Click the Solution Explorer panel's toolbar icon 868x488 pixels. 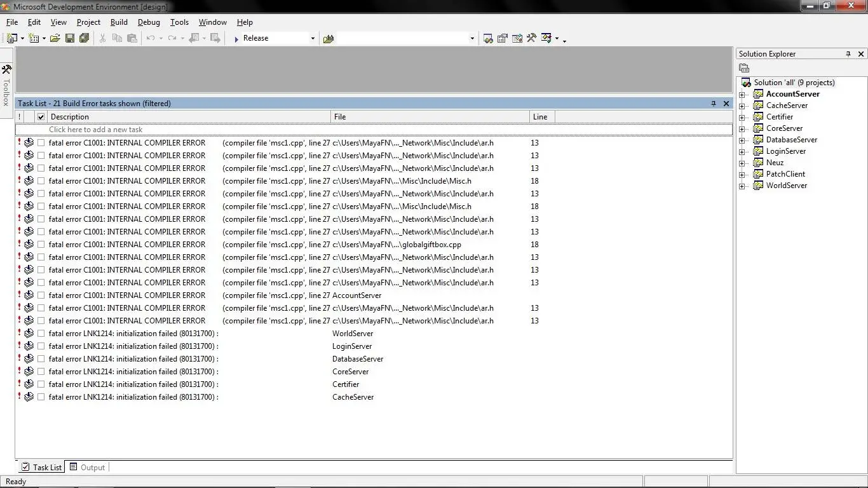point(744,68)
